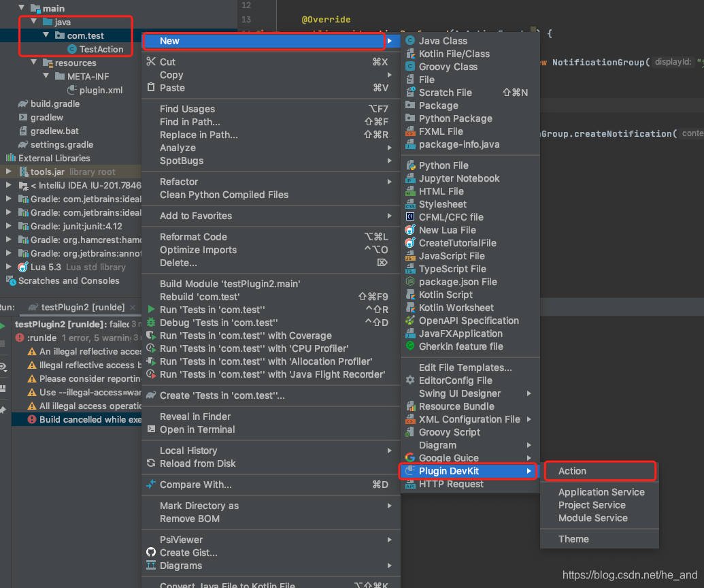Click the Kotlin File/Class icon
The image size is (704, 588).
click(x=410, y=54)
